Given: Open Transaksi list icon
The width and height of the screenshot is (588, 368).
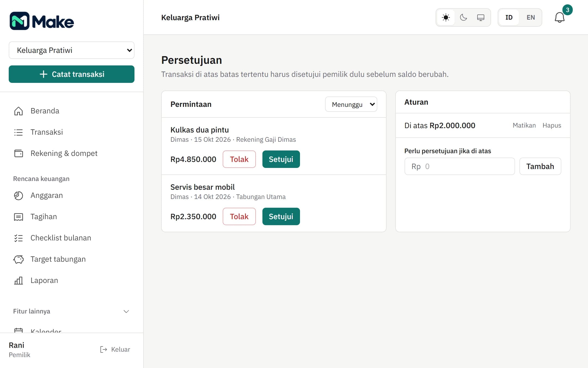Looking at the screenshot, I should point(19,132).
